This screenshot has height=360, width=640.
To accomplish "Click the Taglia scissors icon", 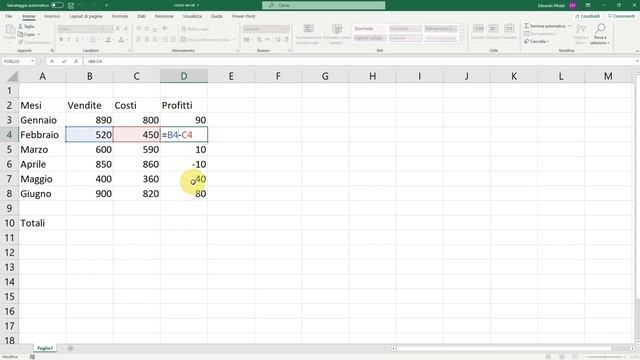I will coord(20,27).
